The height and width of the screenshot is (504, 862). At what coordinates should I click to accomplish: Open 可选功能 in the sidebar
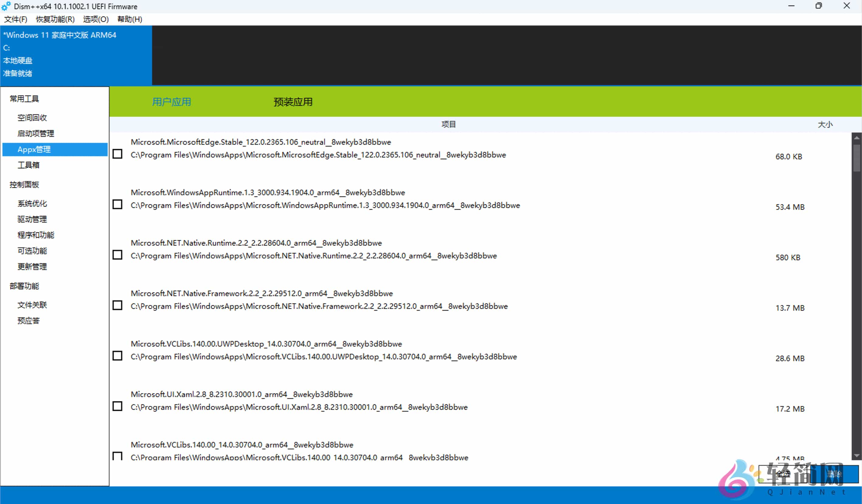click(x=32, y=251)
